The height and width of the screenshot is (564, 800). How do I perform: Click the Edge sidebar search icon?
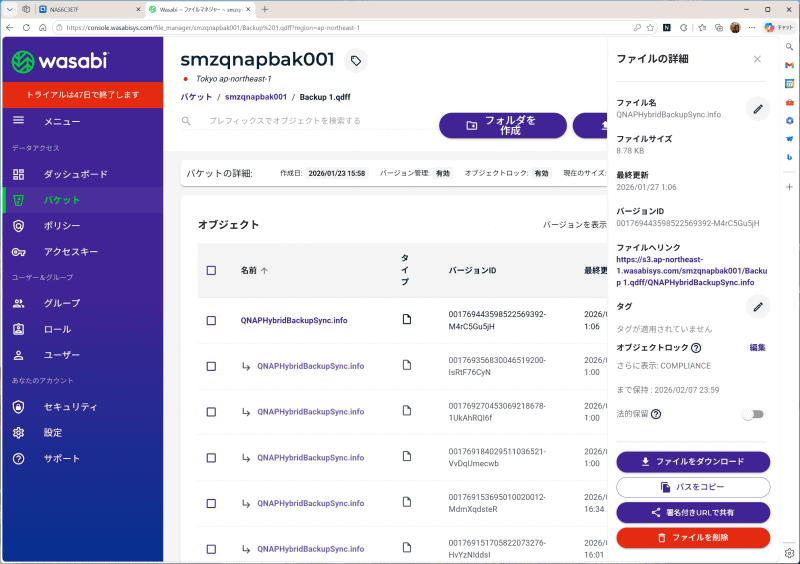(789, 46)
